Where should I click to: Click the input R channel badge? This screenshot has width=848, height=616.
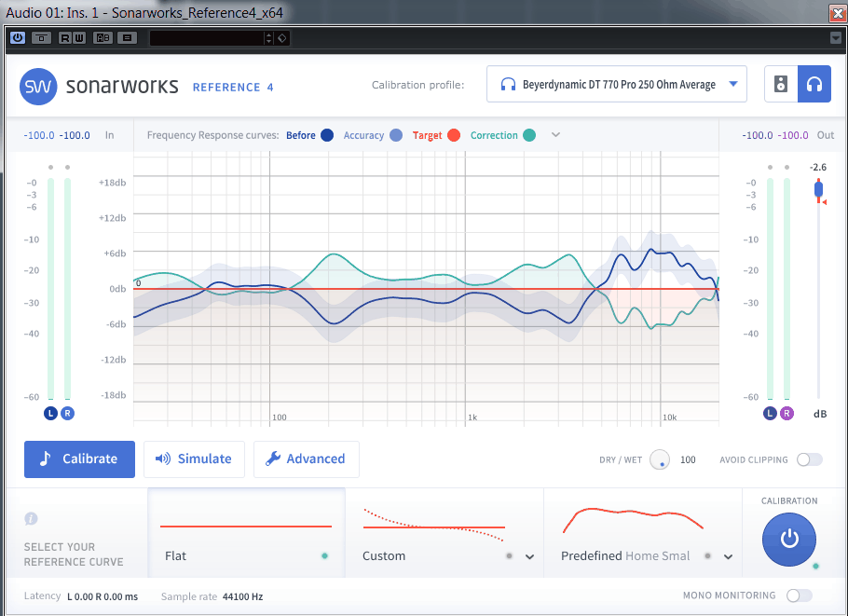pos(67,413)
